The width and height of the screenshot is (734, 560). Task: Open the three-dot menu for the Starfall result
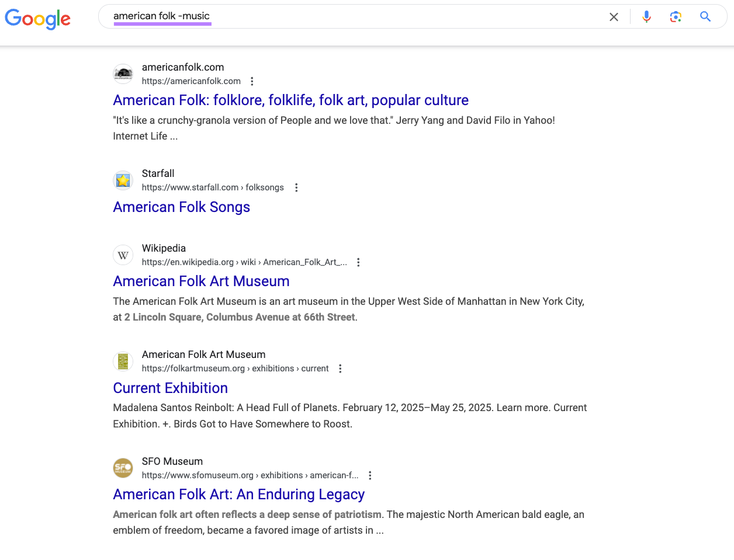(296, 187)
